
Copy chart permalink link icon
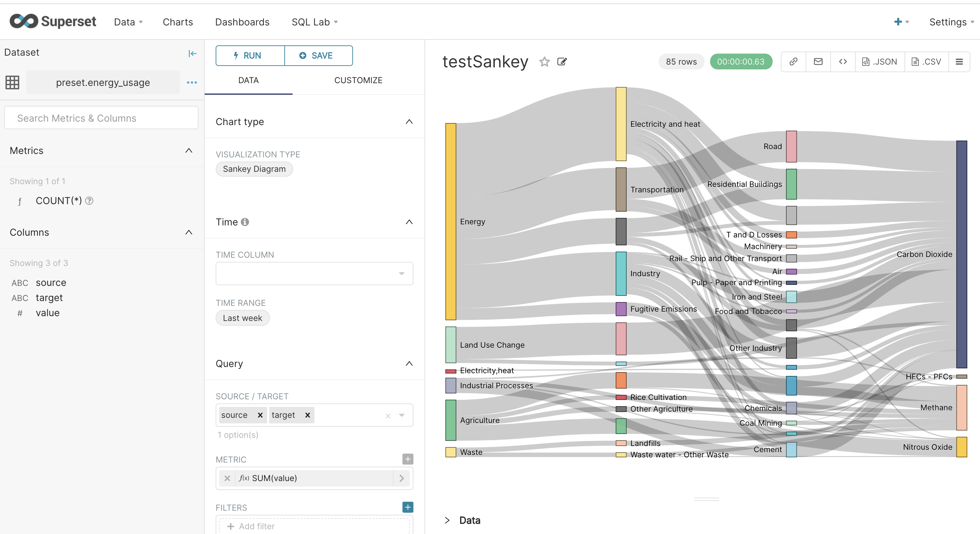tap(793, 62)
